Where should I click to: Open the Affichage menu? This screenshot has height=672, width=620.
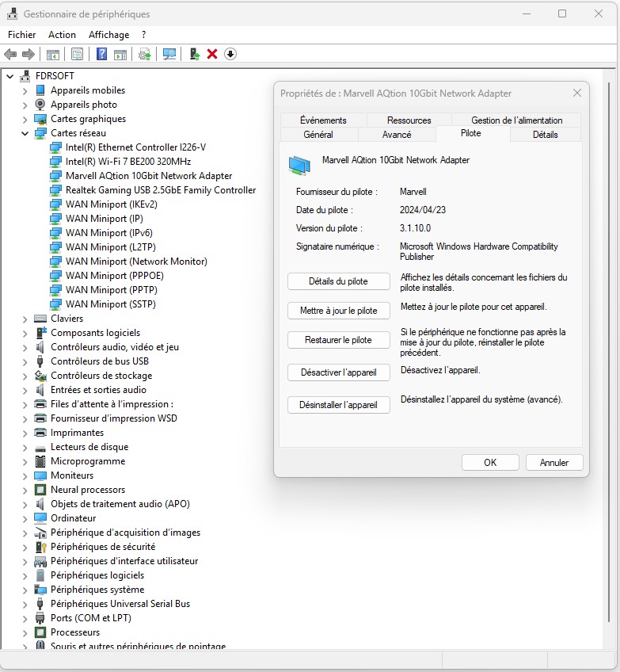(108, 35)
